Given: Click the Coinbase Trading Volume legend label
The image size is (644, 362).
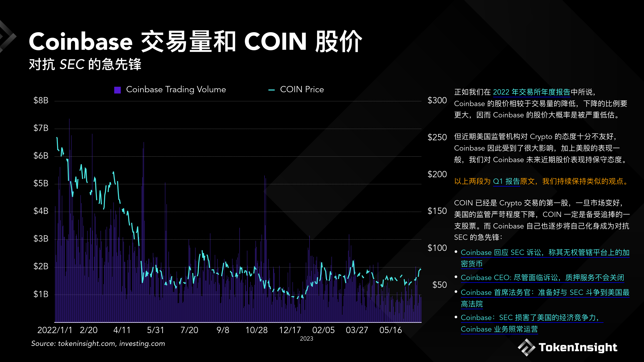Looking at the screenshot, I should pos(176,89).
